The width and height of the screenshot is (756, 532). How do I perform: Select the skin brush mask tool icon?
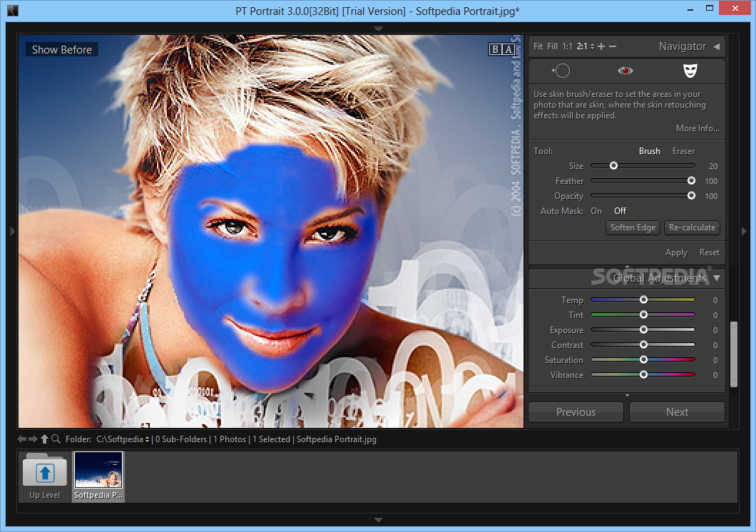point(561,71)
